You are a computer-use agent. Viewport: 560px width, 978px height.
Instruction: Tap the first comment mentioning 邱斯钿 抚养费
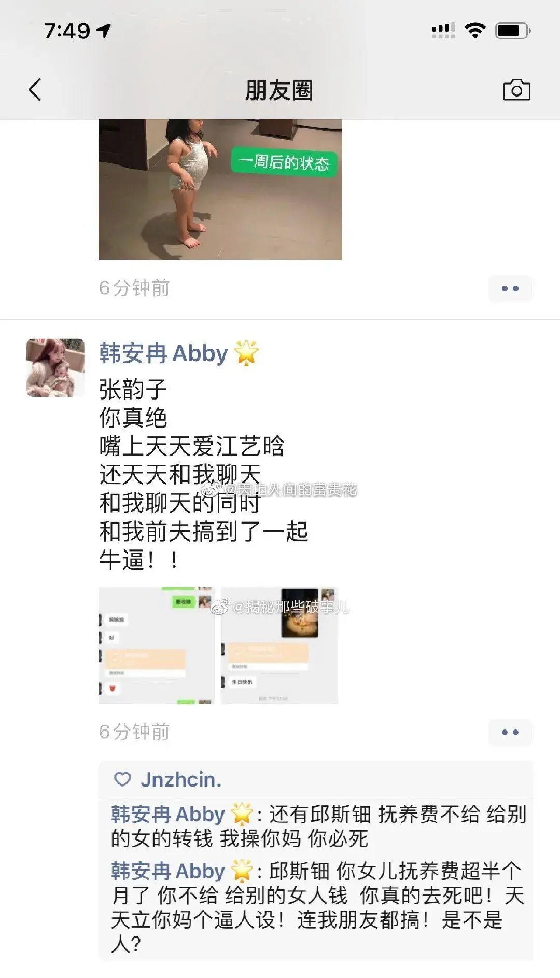pos(318,826)
